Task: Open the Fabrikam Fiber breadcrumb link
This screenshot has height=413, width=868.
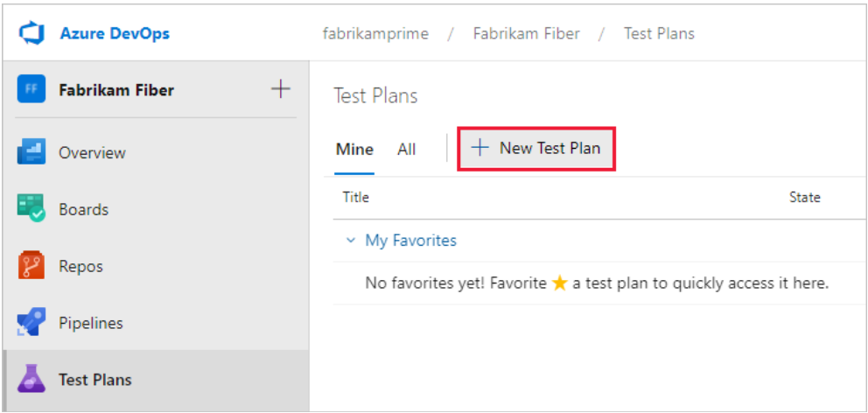Action: click(526, 34)
